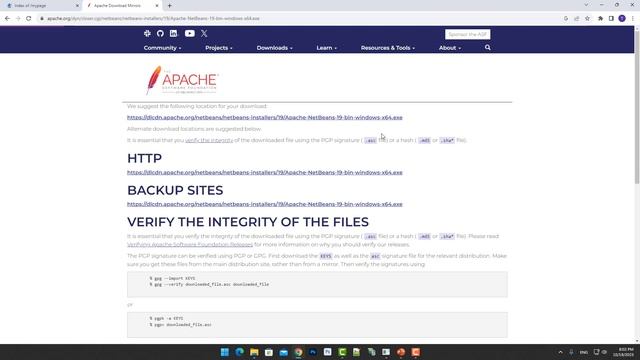
Task: Click the 'gpg --import KEYS' code line
Action: 172,278
